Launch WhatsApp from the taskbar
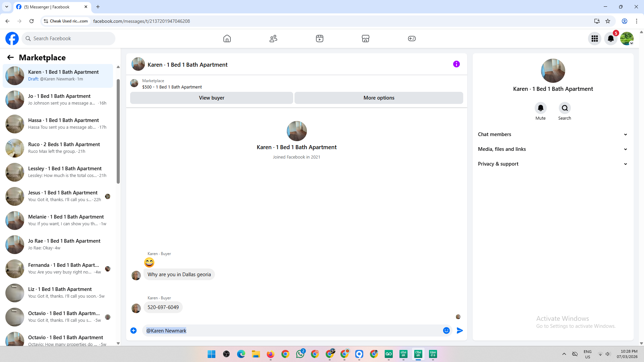644x362 pixels. (300, 354)
